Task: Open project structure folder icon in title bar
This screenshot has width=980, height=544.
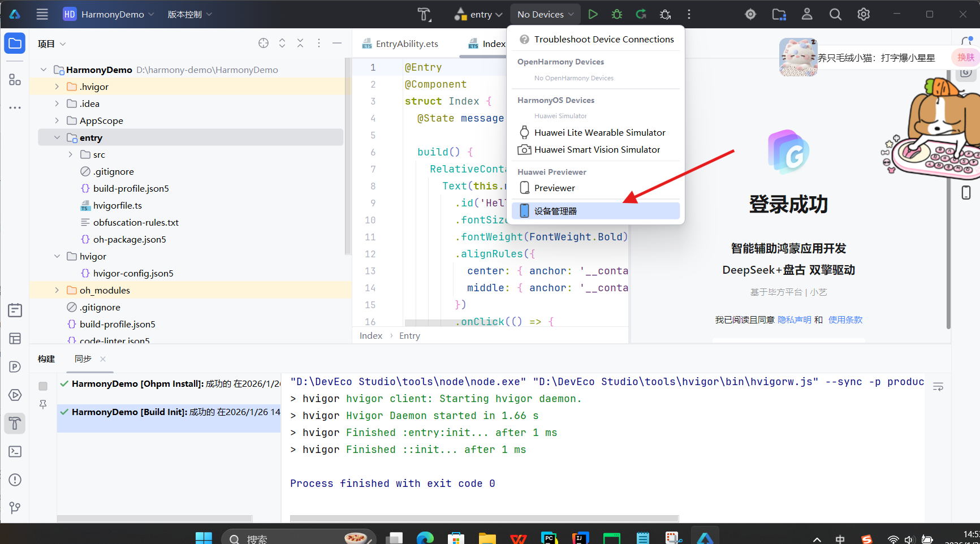Action: (x=779, y=14)
